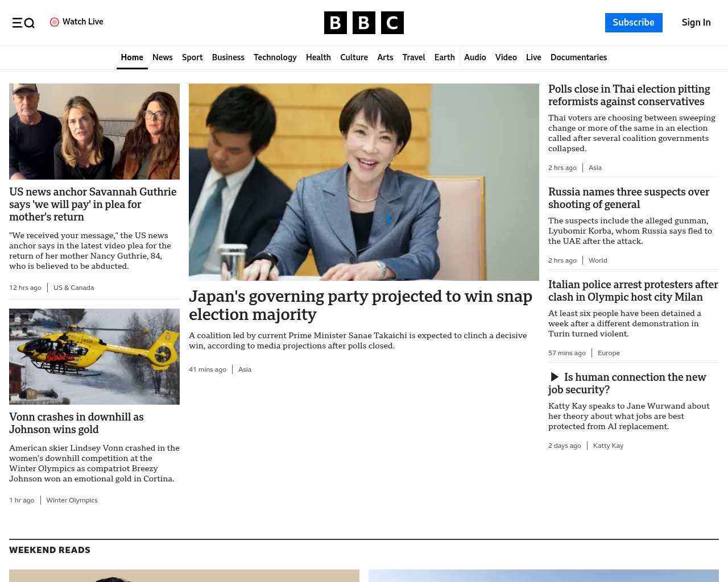Open the Winter Olympics tag link

pos(72,500)
